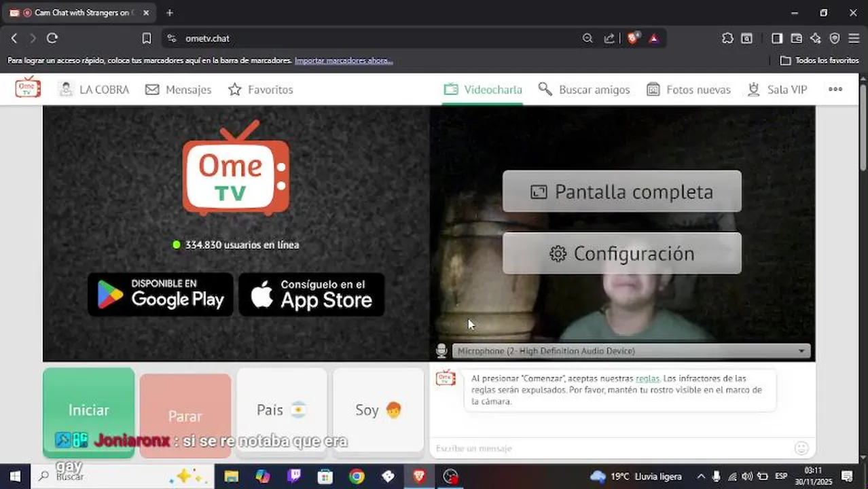Show hidden system tray icons
Screen dimensions: 868x489
point(701,477)
